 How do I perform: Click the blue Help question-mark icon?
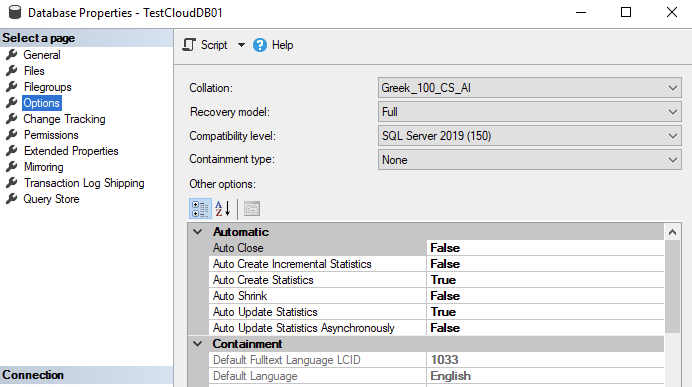point(260,45)
